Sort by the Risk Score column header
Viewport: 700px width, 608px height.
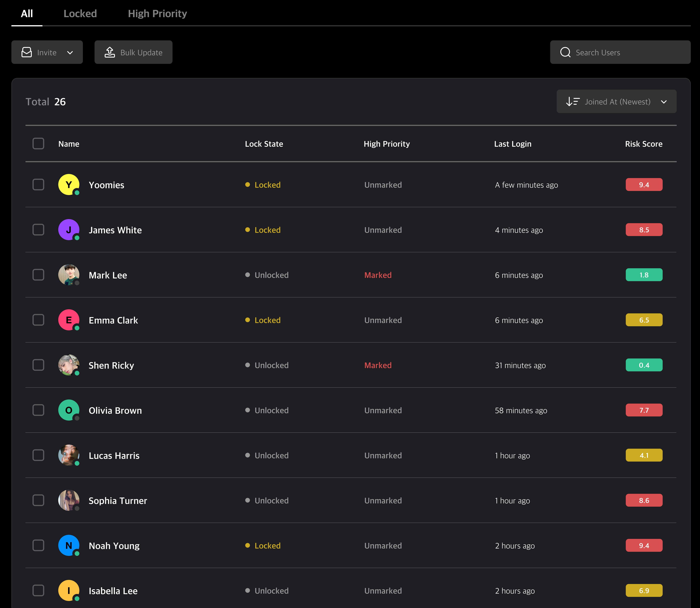(643, 144)
